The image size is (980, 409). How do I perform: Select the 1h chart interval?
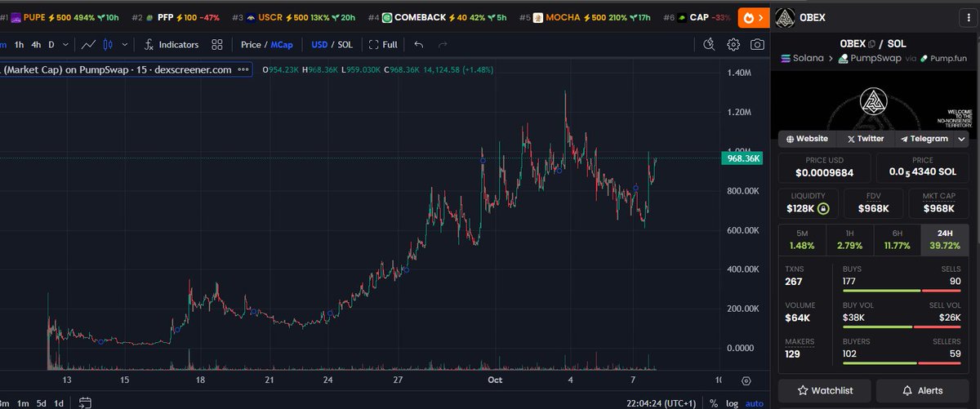20,45
